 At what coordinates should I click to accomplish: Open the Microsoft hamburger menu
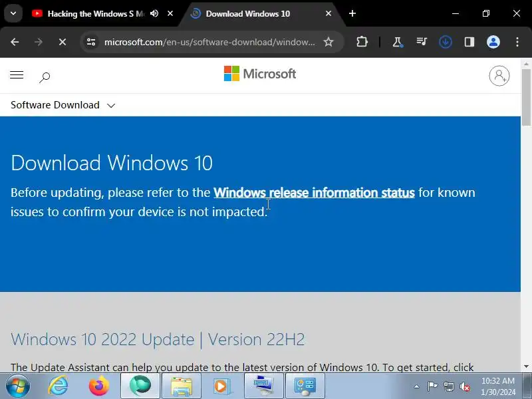(17, 75)
